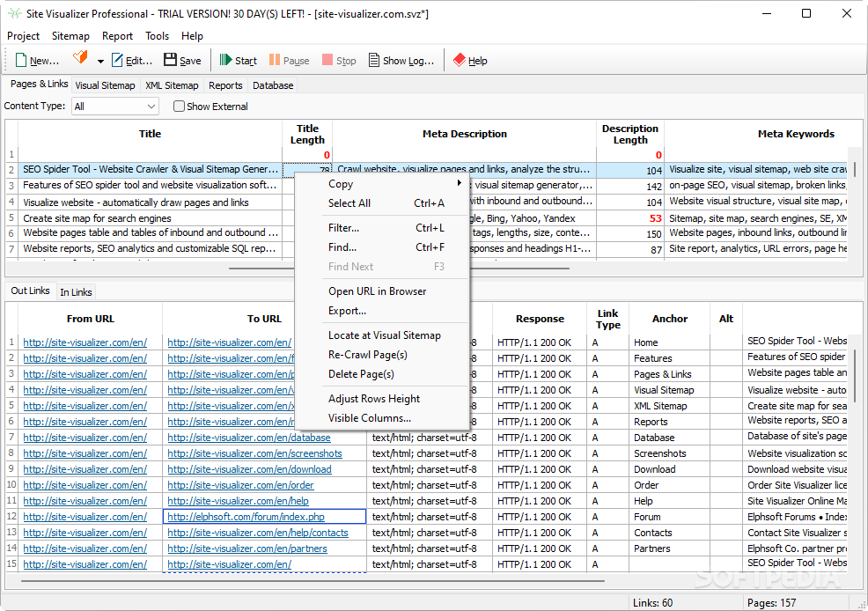868x611 pixels.
Task: Click the Meta Description column header
Action: pyautogui.click(x=465, y=134)
